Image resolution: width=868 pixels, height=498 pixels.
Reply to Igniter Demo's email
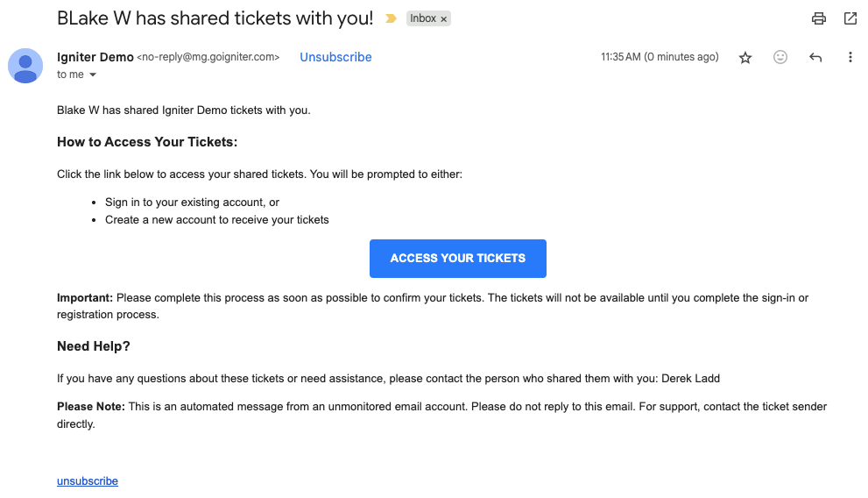pos(815,58)
